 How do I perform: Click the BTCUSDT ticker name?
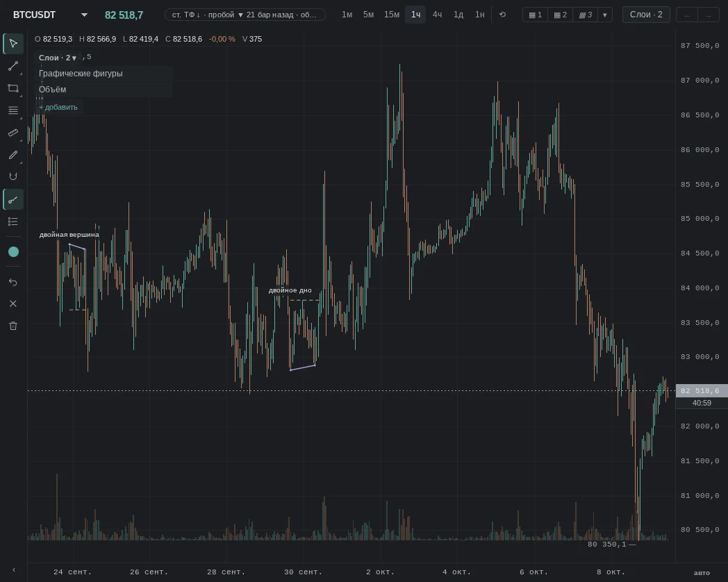pyautogui.click(x=34, y=15)
